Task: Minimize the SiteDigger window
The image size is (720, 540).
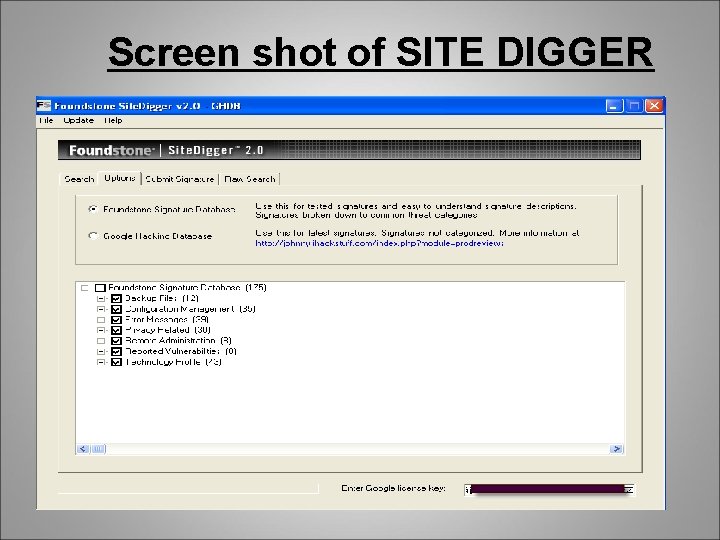Action: click(x=614, y=106)
